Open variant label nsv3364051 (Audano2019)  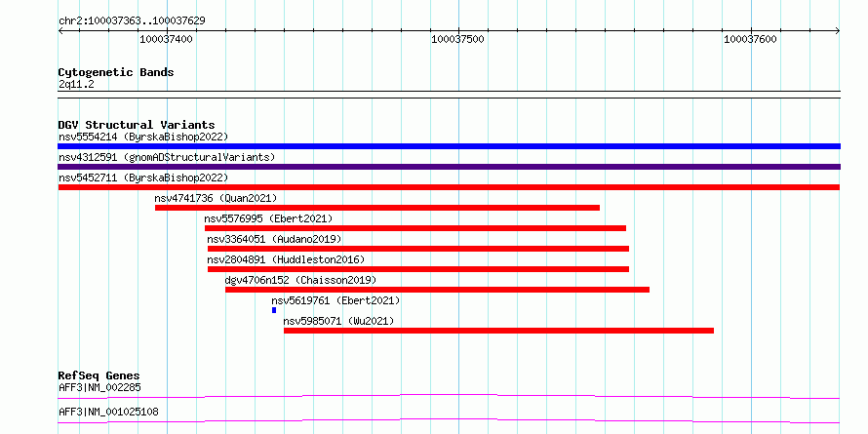click(x=275, y=239)
